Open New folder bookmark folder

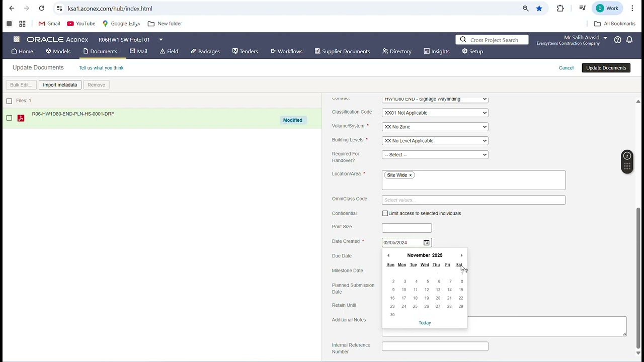[x=165, y=24]
